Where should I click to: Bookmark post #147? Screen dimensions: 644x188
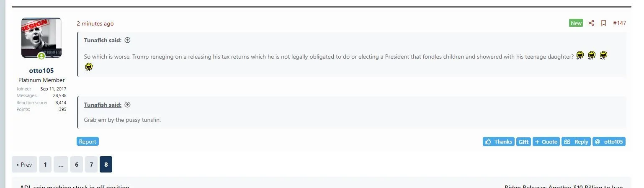click(x=603, y=23)
